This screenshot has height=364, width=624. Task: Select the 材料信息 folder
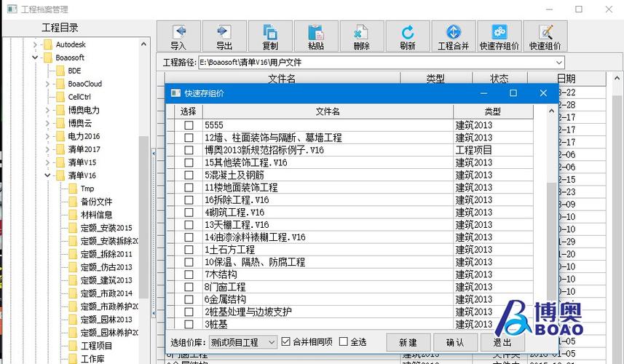click(x=91, y=215)
